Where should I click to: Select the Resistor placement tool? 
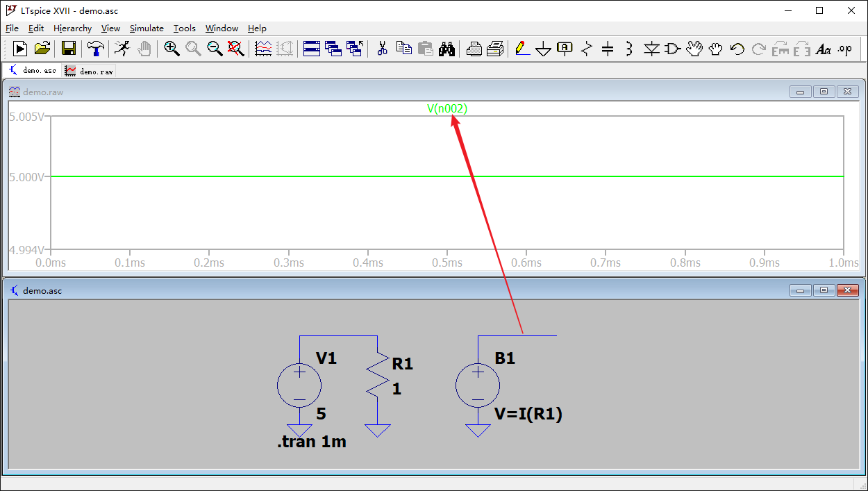point(585,49)
